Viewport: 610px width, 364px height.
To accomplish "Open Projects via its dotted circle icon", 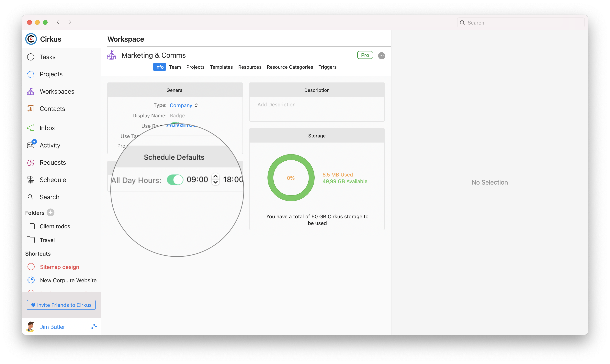I will point(31,74).
